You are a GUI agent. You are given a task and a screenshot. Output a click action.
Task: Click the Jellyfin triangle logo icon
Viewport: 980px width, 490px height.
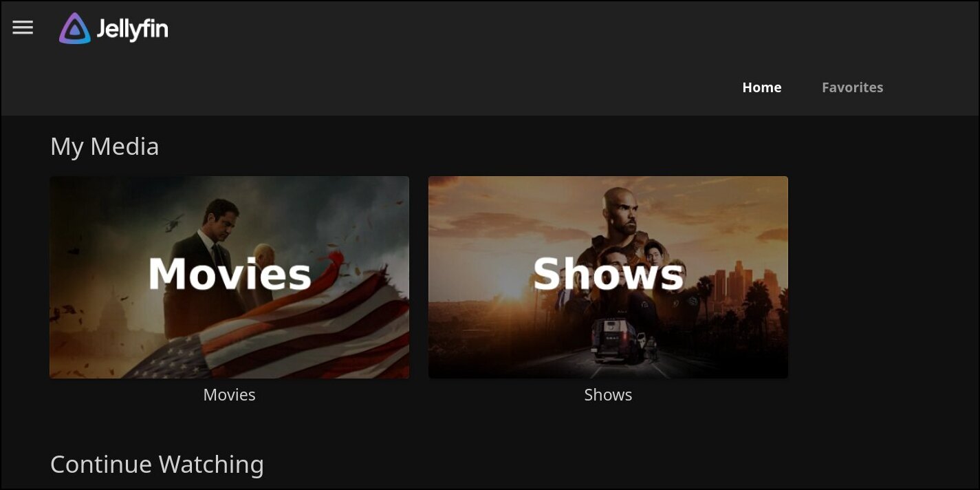pos(74,28)
